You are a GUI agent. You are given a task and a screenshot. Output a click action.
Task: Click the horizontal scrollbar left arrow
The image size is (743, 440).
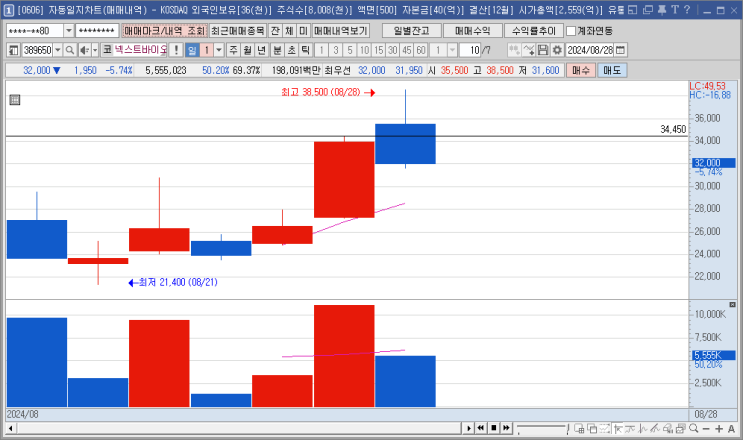pos(10,429)
